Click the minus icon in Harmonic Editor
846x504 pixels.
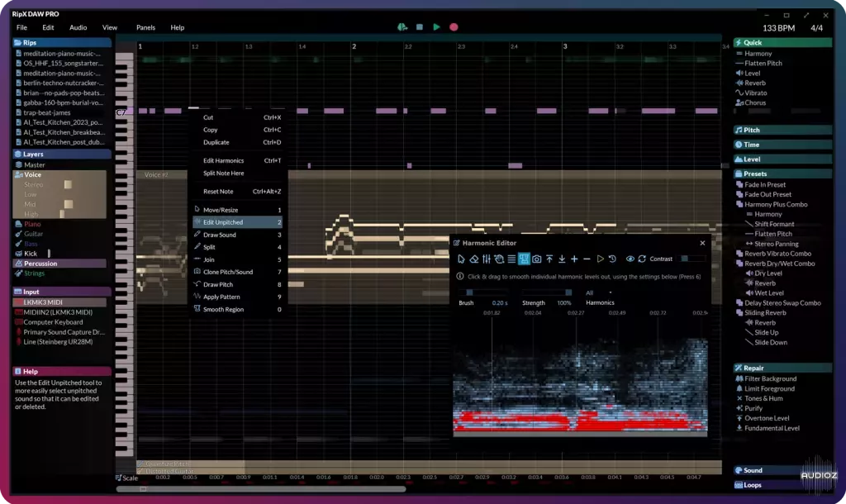(x=587, y=259)
